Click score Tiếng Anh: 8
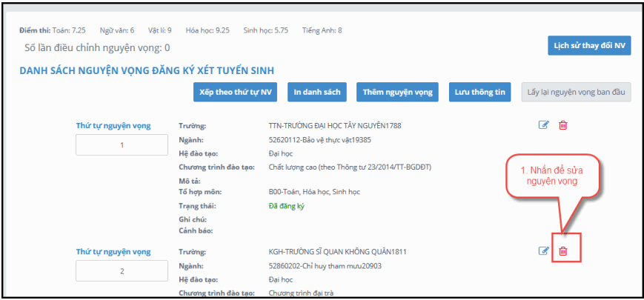644x300 pixels. click(322, 30)
